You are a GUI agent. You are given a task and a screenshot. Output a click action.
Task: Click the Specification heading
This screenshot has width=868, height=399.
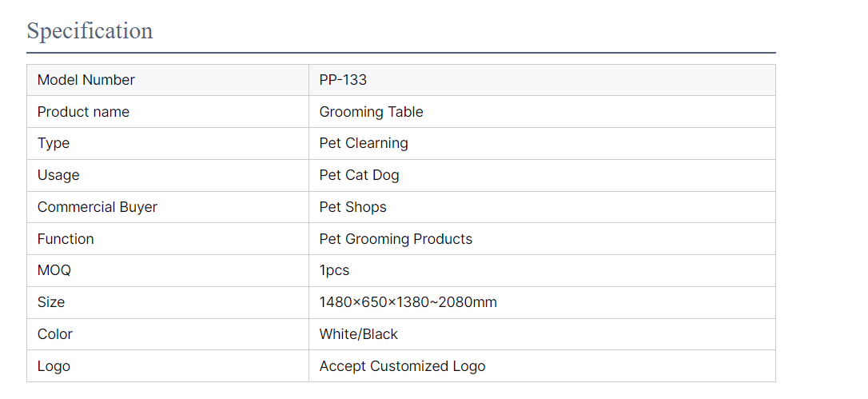coord(90,30)
